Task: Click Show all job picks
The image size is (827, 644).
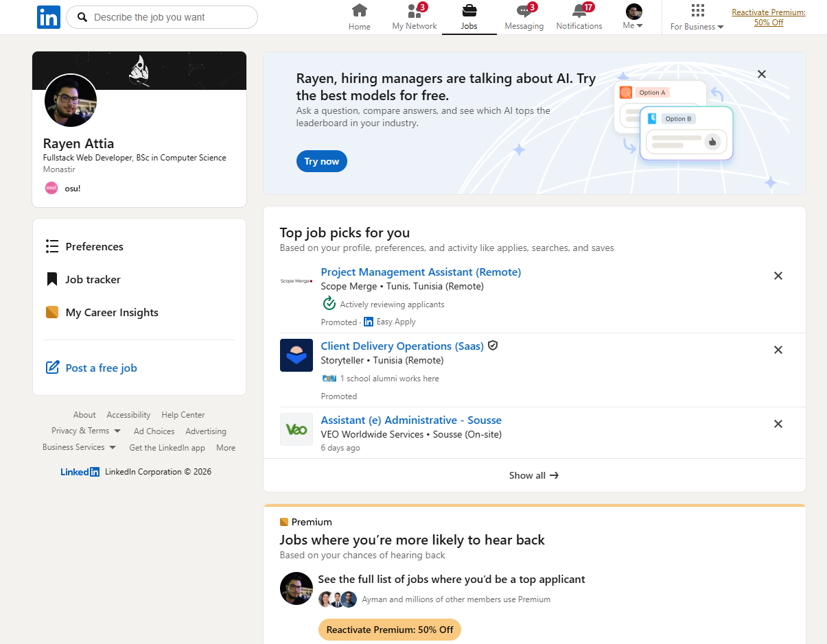Action: (x=534, y=475)
